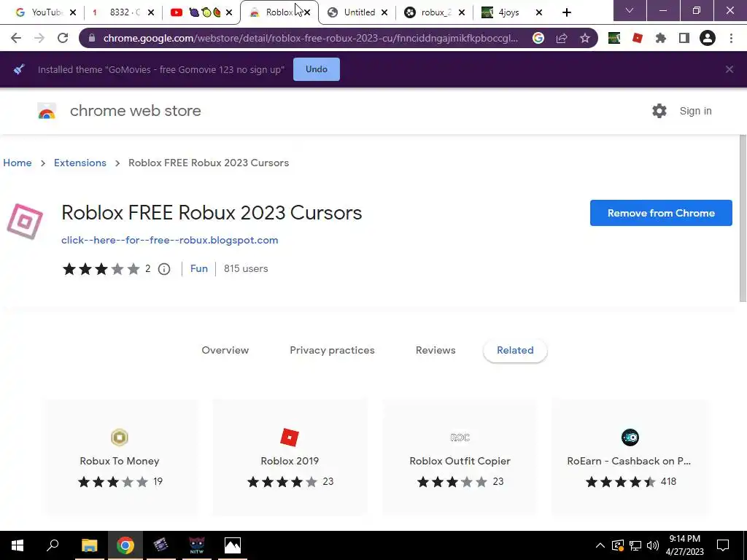This screenshot has height=560, width=747.
Task: Open the Photos taskbar app
Action: coord(233,545)
